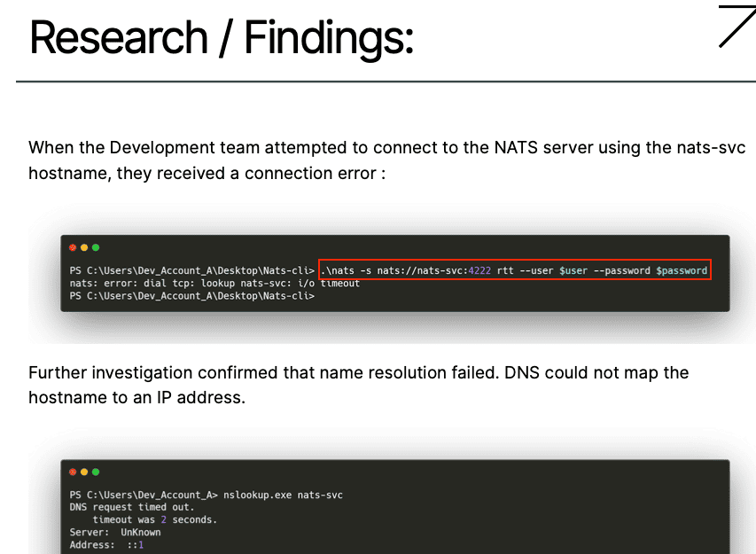
Task: Click the green dot in the first terminal
Action: tap(96, 247)
